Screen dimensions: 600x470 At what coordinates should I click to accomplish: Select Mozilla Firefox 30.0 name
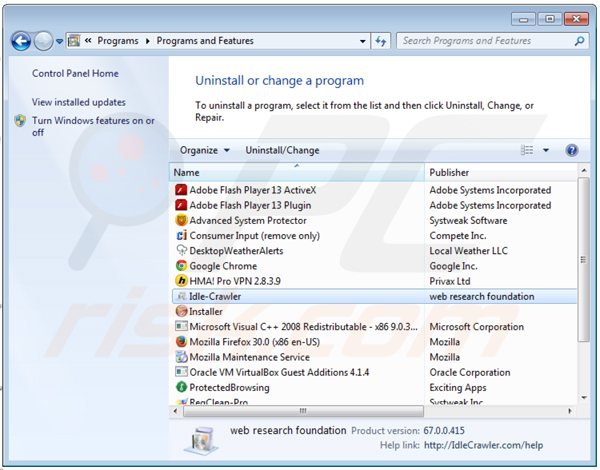(254, 342)
